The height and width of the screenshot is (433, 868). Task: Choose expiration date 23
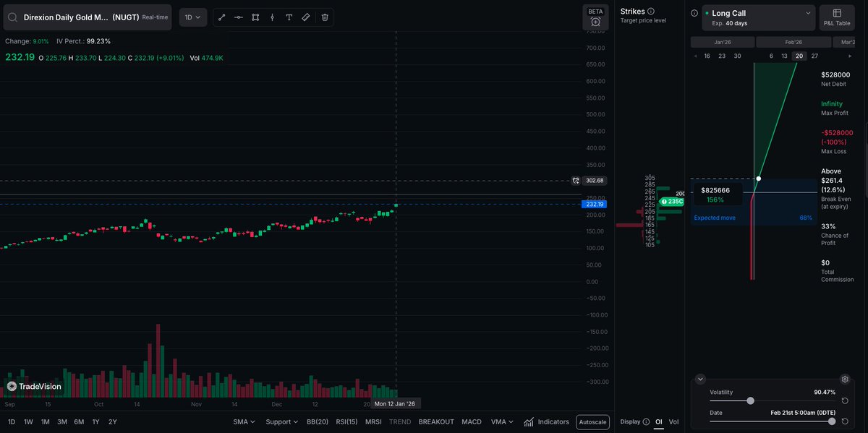[722, 56]
